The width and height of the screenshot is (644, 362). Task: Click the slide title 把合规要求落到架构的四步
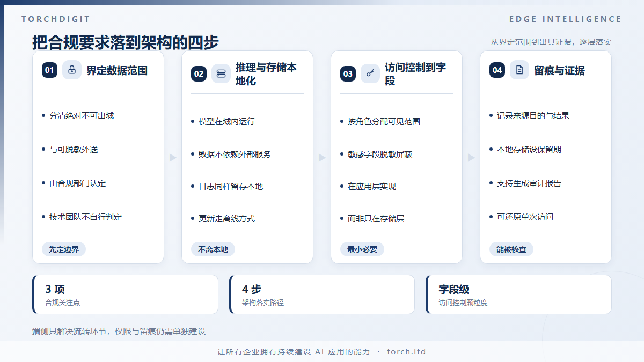pos(126,42)
